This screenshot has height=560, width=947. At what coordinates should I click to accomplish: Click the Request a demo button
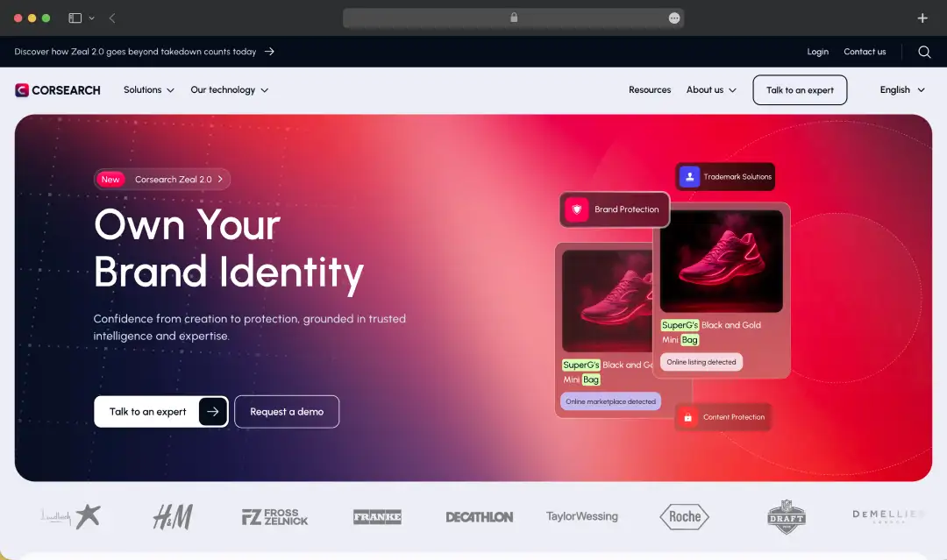click(x=287, y=412)
